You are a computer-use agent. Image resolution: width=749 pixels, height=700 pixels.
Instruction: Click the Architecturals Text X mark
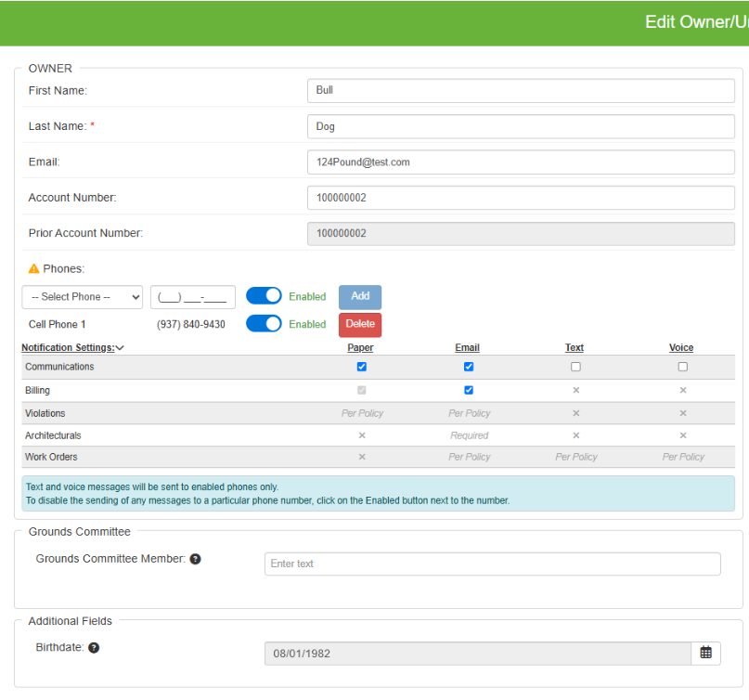(576, 435)
